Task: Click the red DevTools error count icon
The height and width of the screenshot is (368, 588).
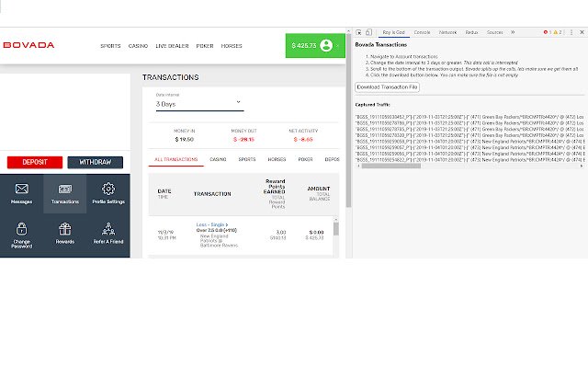Action: [548, 32]
